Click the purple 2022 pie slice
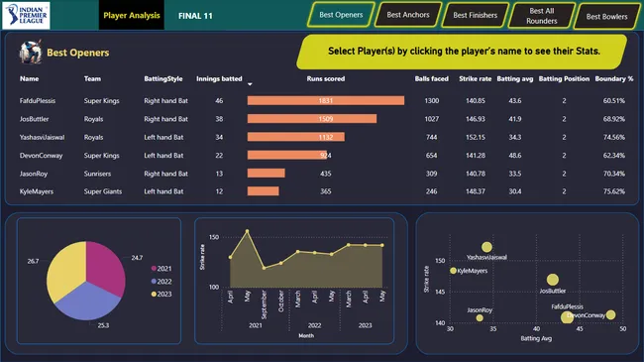 pos(87,302)
